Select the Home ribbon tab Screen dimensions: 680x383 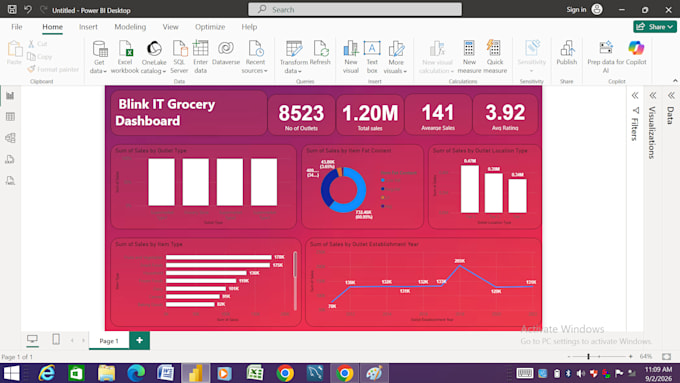click(52, 27)
